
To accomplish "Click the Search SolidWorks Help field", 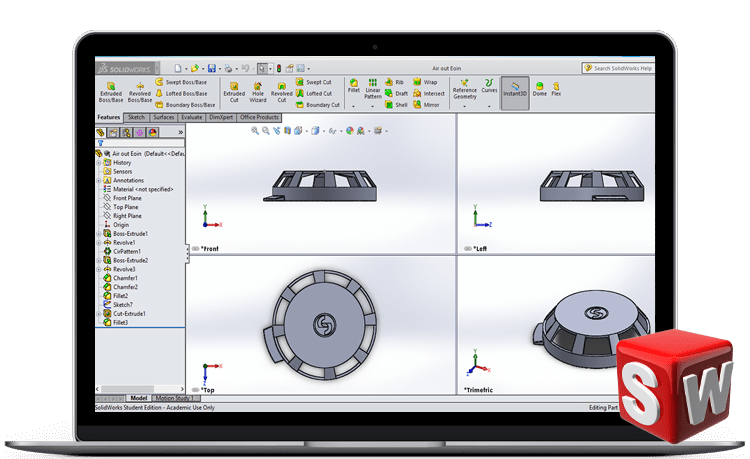I will [x=618, y=68].
